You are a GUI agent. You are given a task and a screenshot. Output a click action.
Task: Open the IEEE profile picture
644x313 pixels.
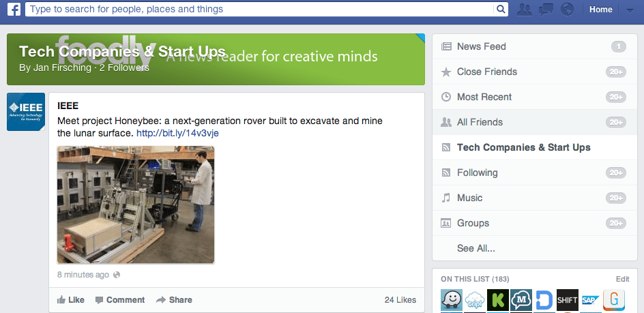pyautogui.click(x=26, y=112)
